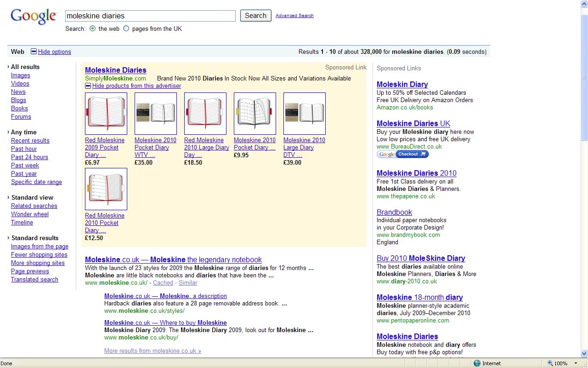The width and height of the screenshot is (588, 368).
Task: Click the Google logo
Action: tap(33, 17)
